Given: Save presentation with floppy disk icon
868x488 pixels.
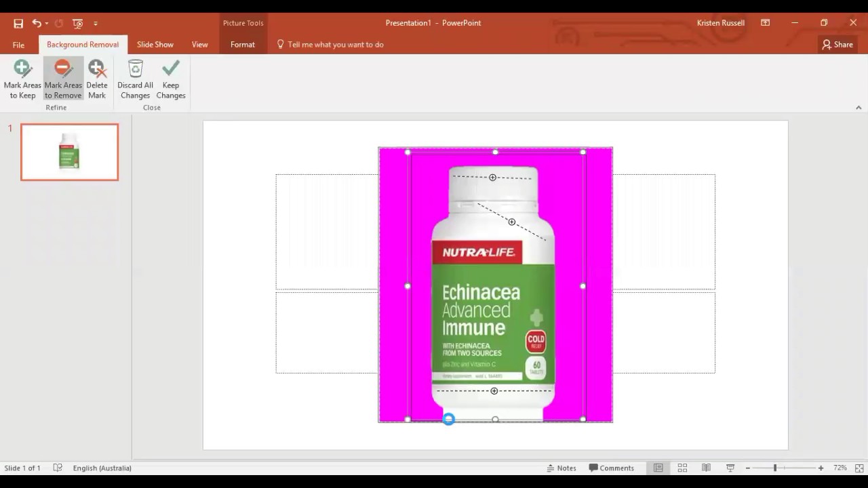Looking at the screenshot, I should [x=18, y=23].
